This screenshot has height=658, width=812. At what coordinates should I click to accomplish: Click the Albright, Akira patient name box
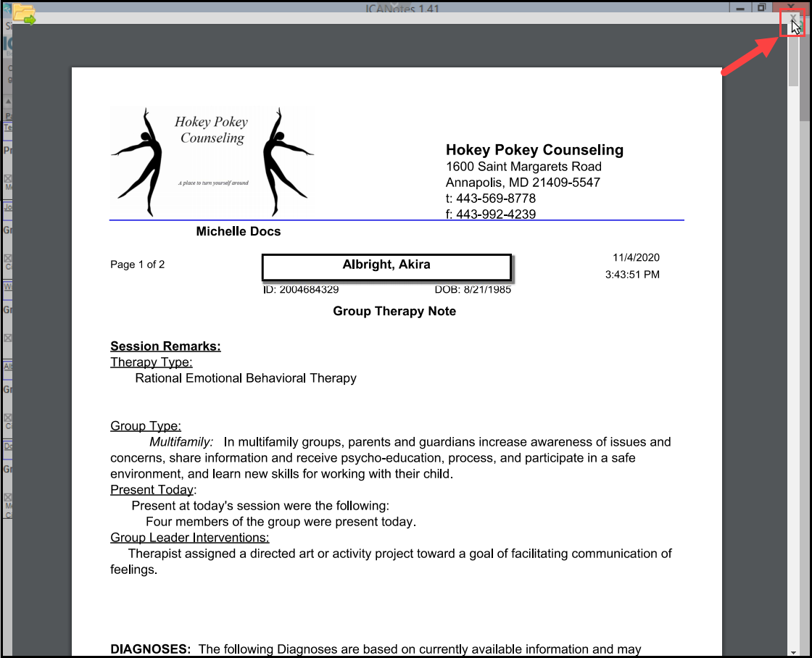pos(386,266)
